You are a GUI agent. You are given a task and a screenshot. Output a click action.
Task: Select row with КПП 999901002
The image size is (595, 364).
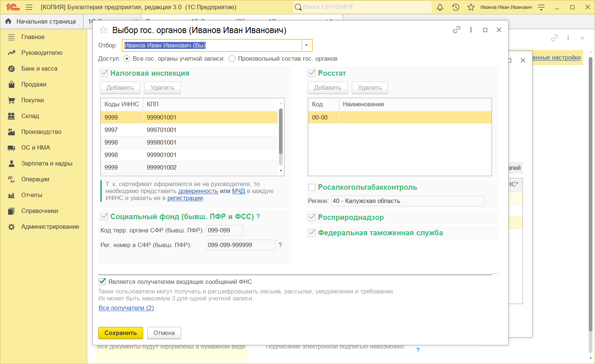[x=189, y=167]
